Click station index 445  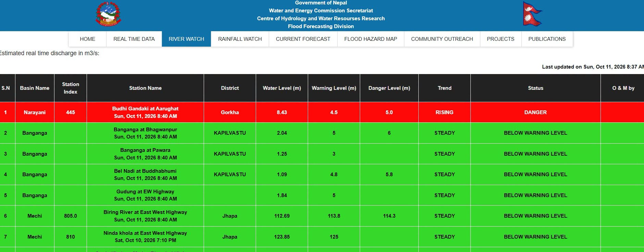[71, 112]
